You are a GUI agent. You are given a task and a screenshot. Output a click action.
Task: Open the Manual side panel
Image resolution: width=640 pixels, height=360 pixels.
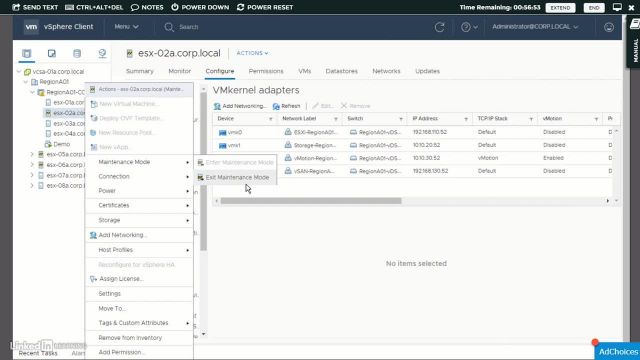click(x=634, y=43)
